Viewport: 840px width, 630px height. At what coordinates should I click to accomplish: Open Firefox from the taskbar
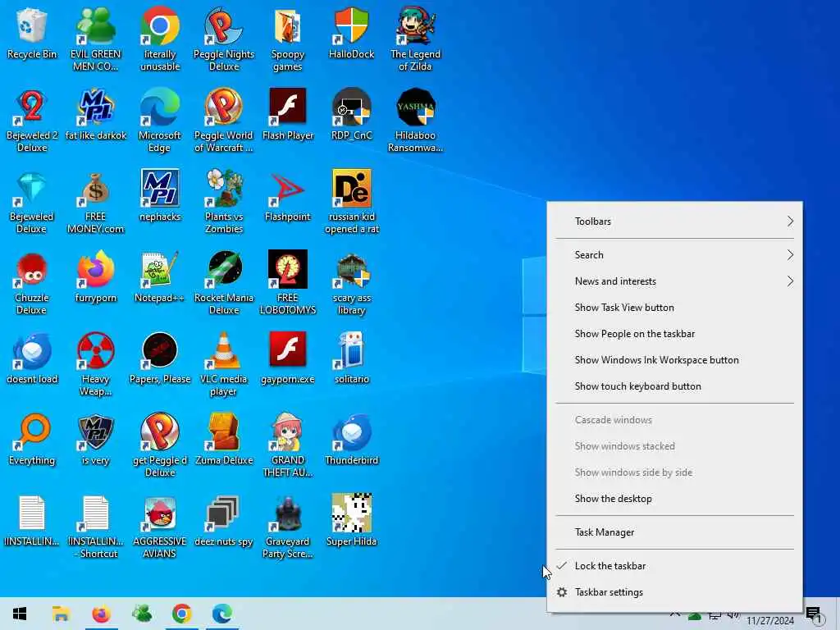(x=101, y=614)
